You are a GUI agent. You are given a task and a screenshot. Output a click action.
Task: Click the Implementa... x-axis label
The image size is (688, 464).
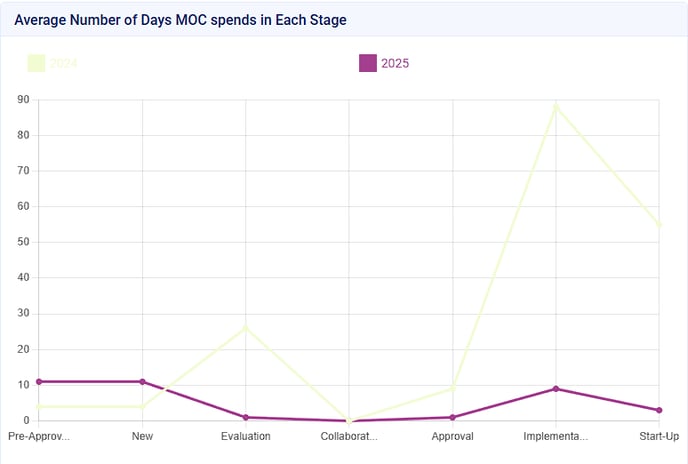point(556,437)
